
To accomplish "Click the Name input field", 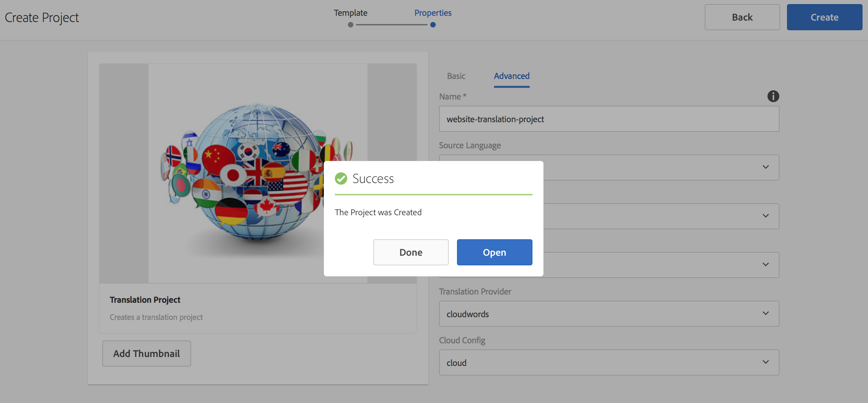I will click(x=609, y=119).
